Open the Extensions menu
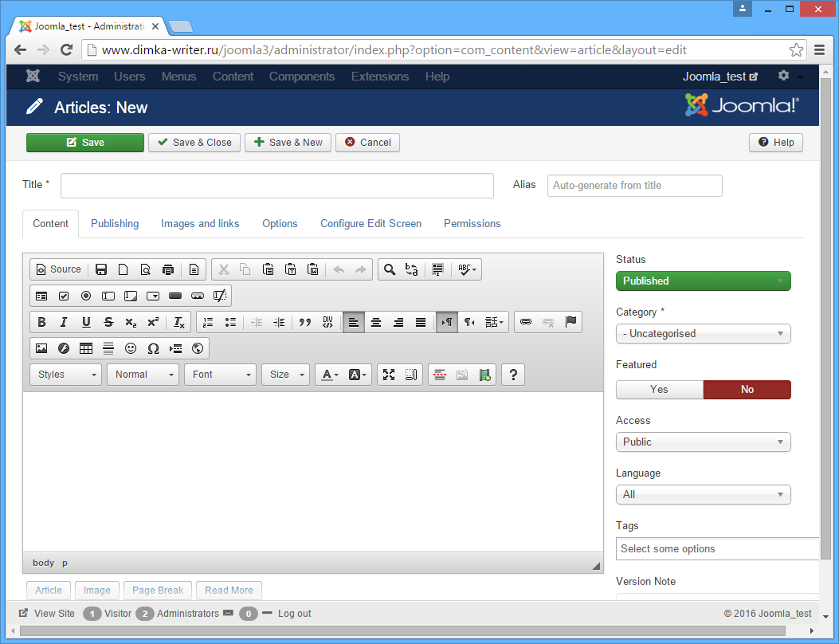The height and width of the screenshot is (644, 839). (380, 77)
